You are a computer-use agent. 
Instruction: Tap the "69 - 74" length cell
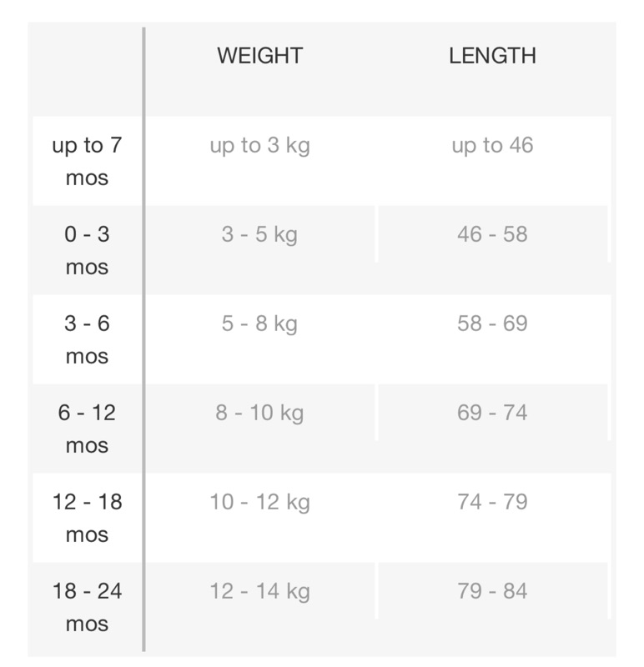[x=492, y=413]
